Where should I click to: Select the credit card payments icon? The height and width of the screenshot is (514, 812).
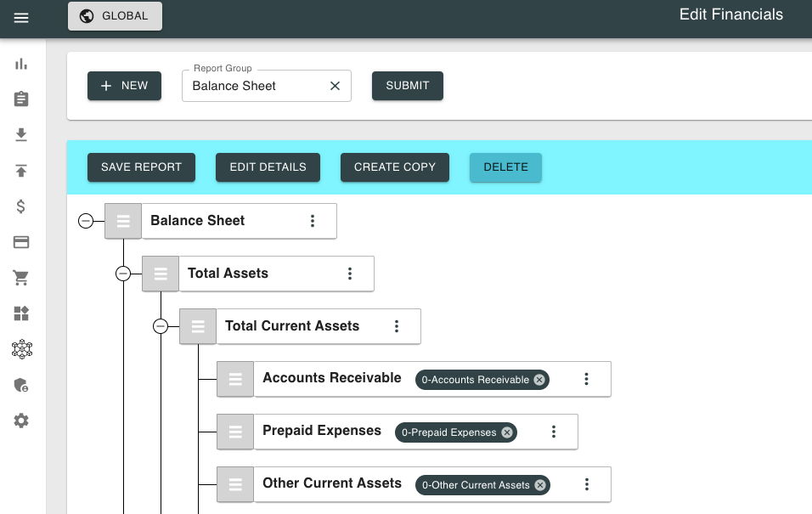coord(21,241)
